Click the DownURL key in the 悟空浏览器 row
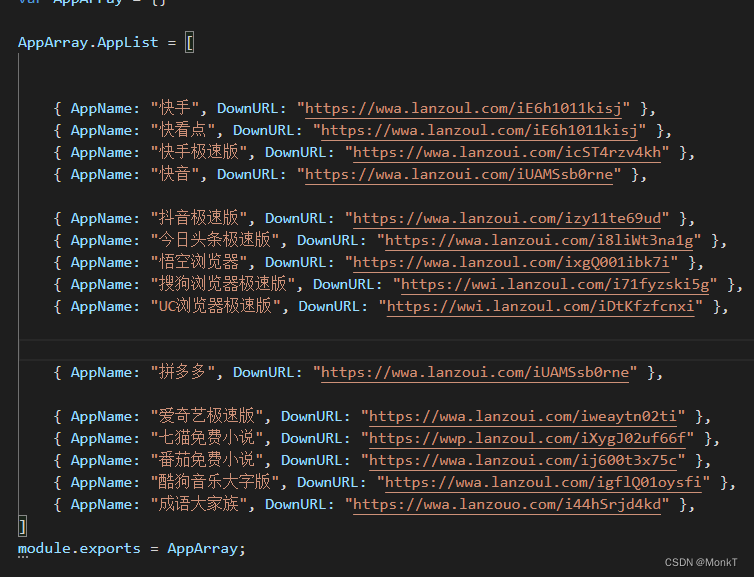The image size is (754, 577). coord(296,263)
